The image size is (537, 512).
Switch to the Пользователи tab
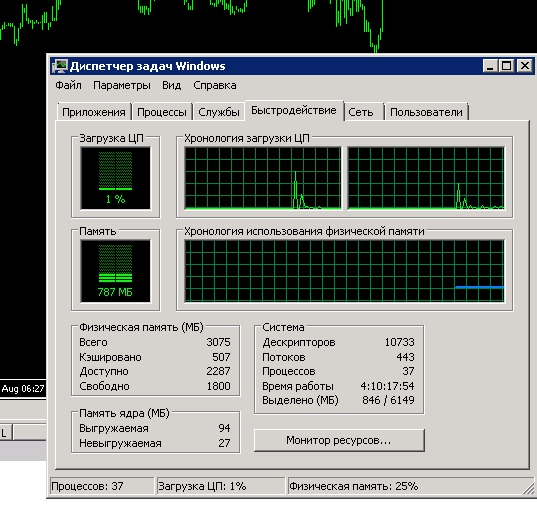tap(426, 112)
